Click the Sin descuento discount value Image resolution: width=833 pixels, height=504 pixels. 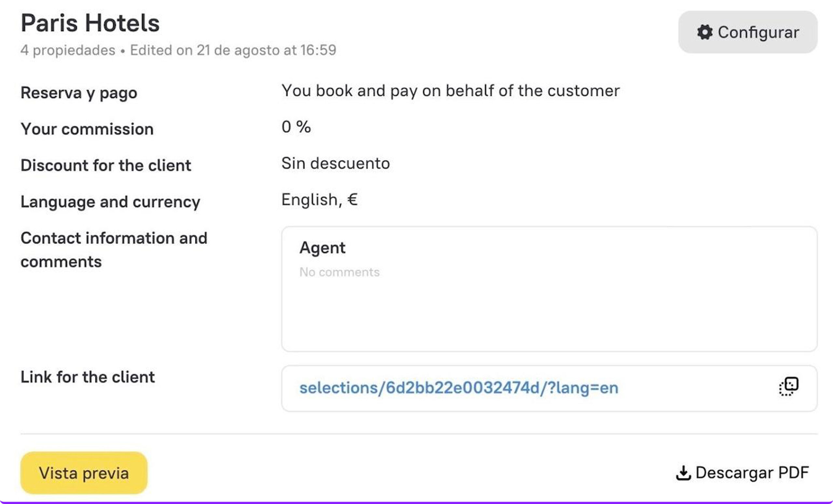point(335,163)
